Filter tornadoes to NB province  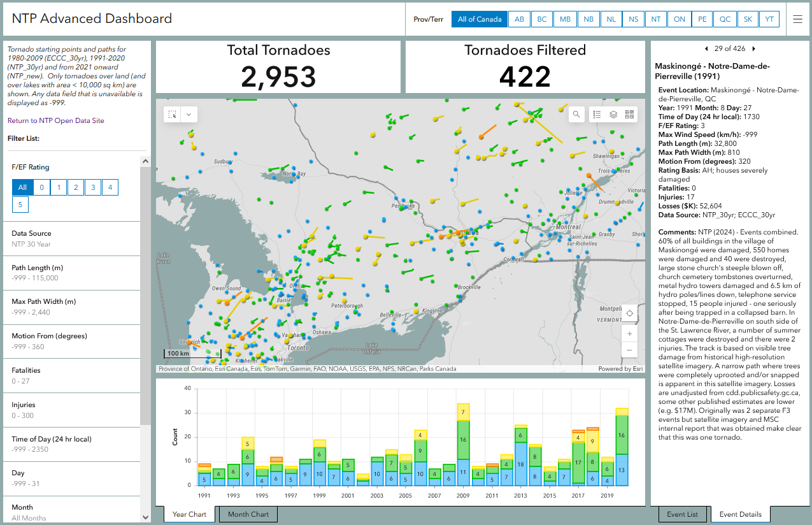click(588, 19)
